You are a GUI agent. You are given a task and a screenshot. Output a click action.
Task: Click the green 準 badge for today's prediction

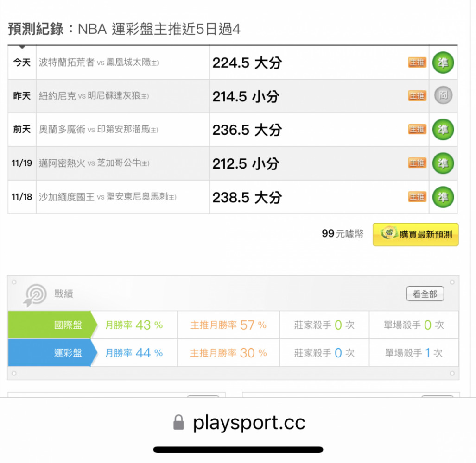pos(443,63)
